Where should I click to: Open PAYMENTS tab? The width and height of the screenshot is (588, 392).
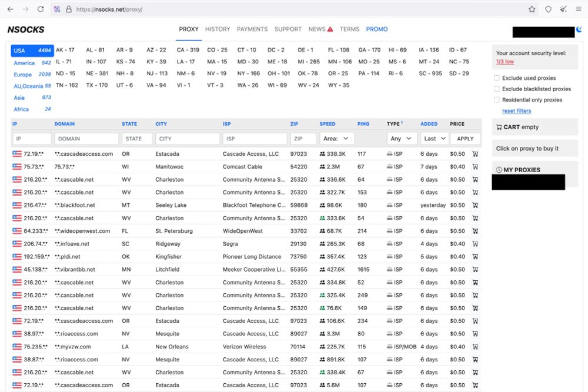click(x=252, y=29)
